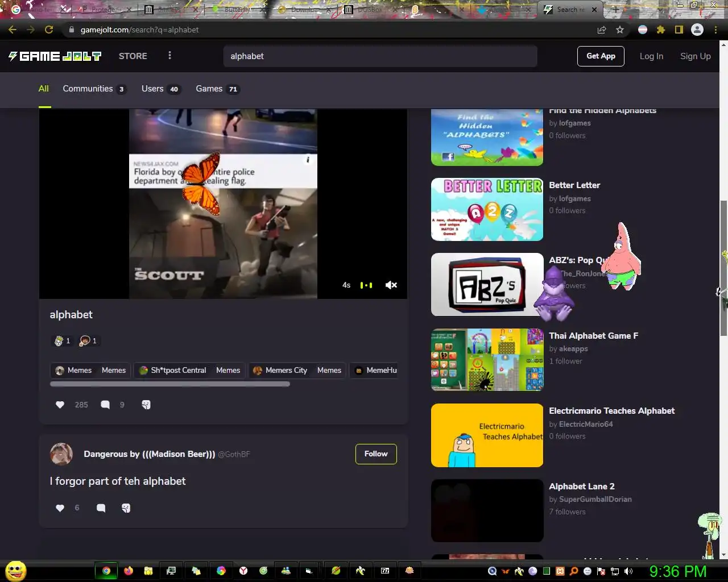Click the page vertical scrollbar thumb
The width and height of the screenshot is (728, 582).
(x=723, y=267)
